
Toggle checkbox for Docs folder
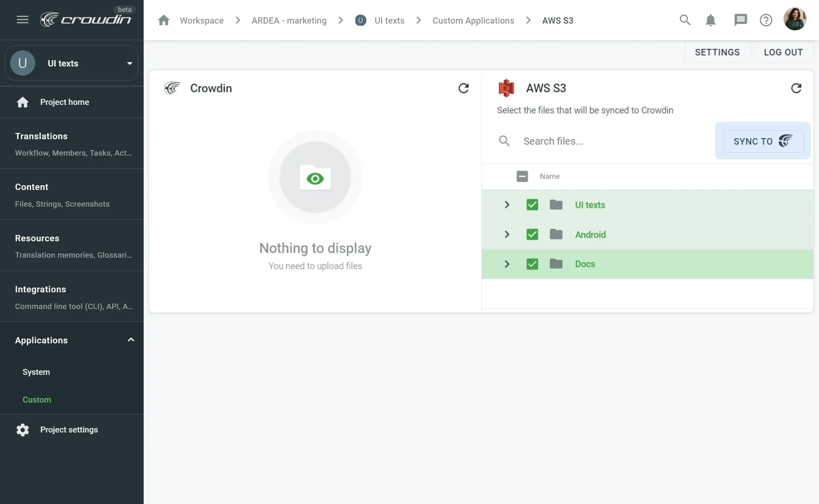point(532,264)
